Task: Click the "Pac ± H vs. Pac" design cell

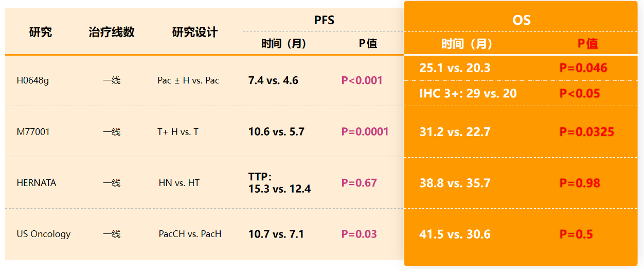Action: click(188, 80)
